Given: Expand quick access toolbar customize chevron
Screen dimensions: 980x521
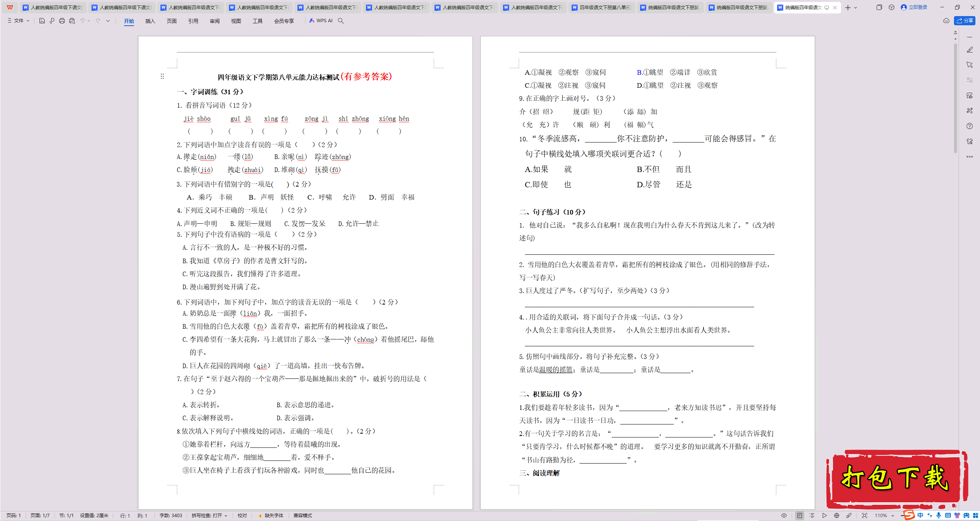Looking at the screenshot, I should tap(108, 21).
